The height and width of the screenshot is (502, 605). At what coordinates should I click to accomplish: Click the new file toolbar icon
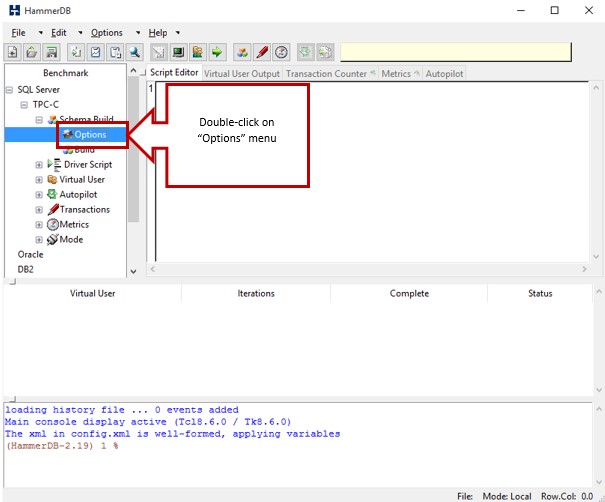[13, 52]
